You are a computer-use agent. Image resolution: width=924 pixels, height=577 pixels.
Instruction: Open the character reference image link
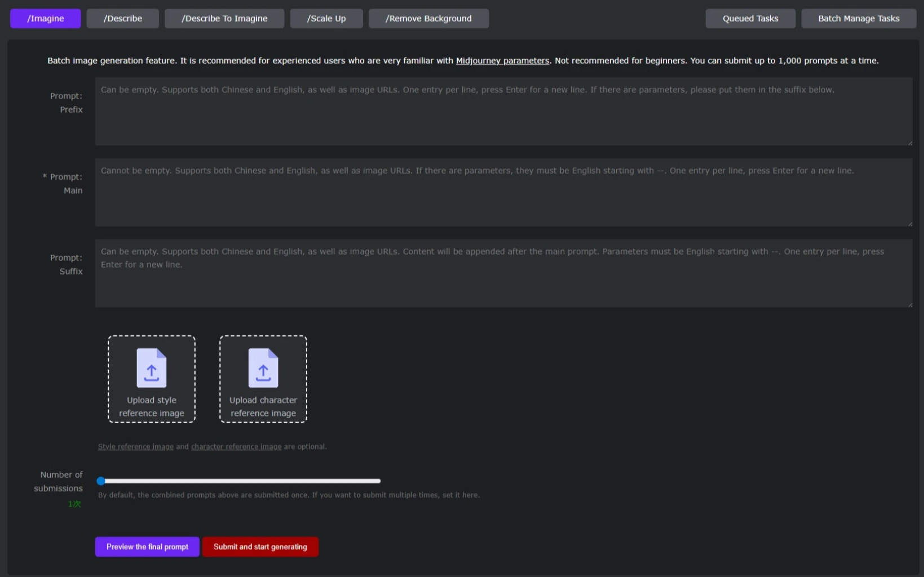[x=236, y=447]
